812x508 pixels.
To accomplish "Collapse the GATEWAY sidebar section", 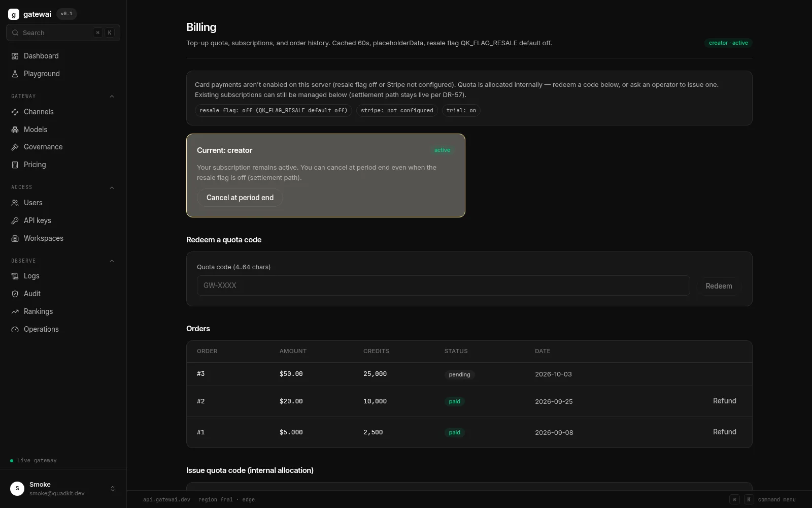I will coord(112,96).
